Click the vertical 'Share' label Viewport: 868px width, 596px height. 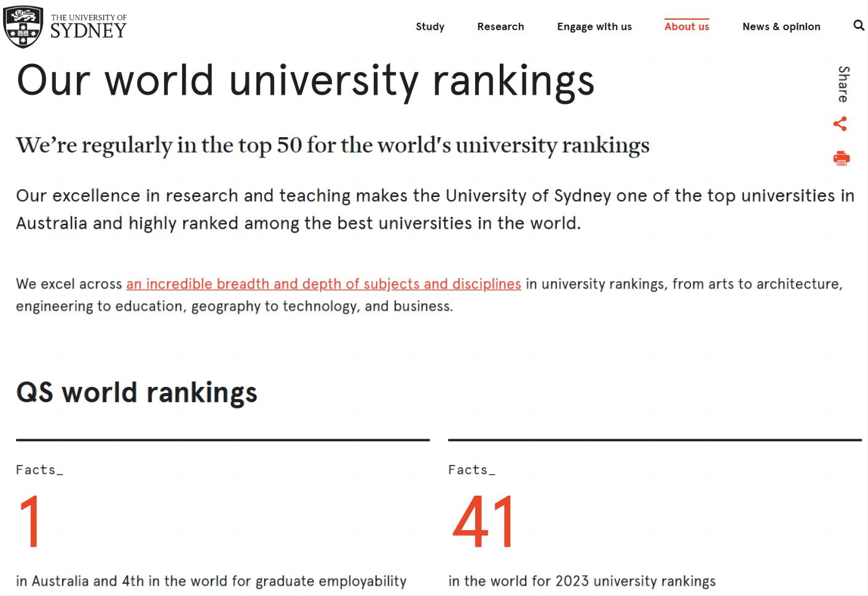coord(843,84)
